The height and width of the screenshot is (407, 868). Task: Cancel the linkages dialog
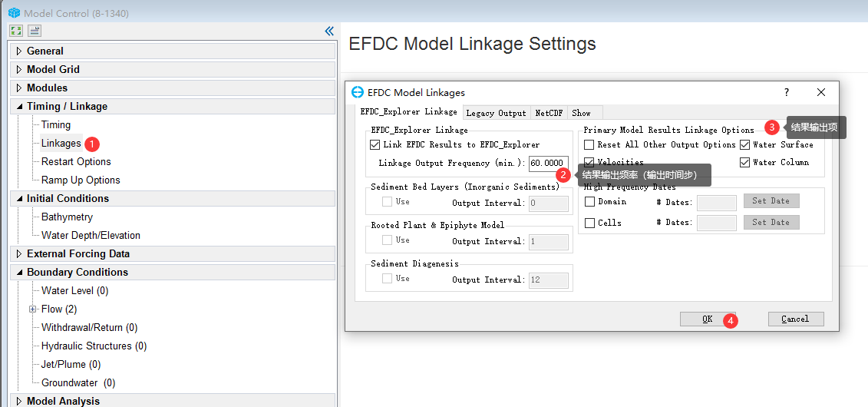(x=795, y=319)
